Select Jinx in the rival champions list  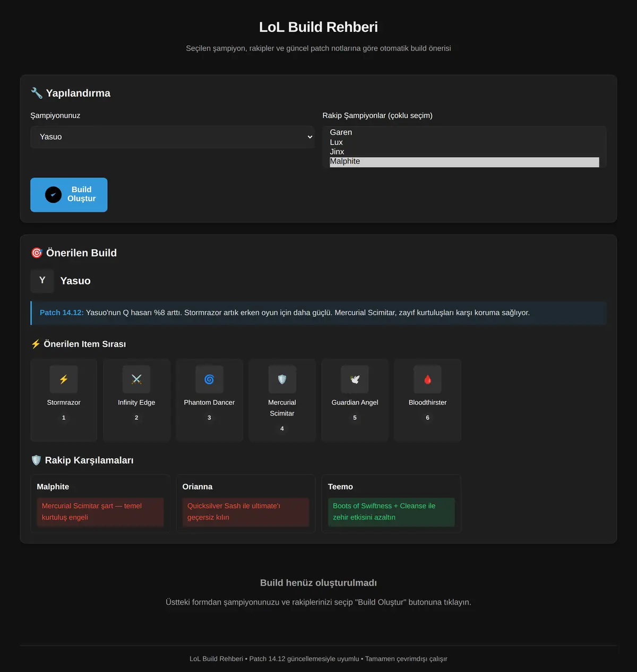pos(464,152)
